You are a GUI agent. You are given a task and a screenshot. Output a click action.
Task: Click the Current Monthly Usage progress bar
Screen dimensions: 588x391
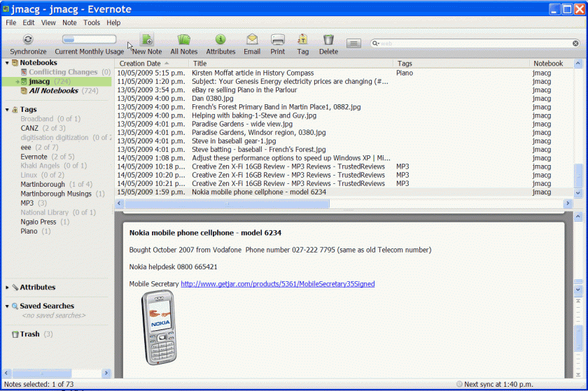click(90, 39)
